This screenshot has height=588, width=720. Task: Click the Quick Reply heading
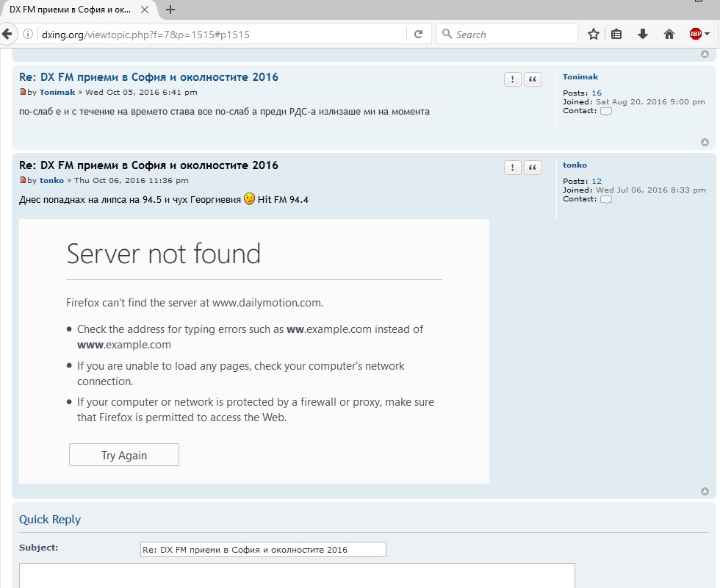tap(50, 519)
